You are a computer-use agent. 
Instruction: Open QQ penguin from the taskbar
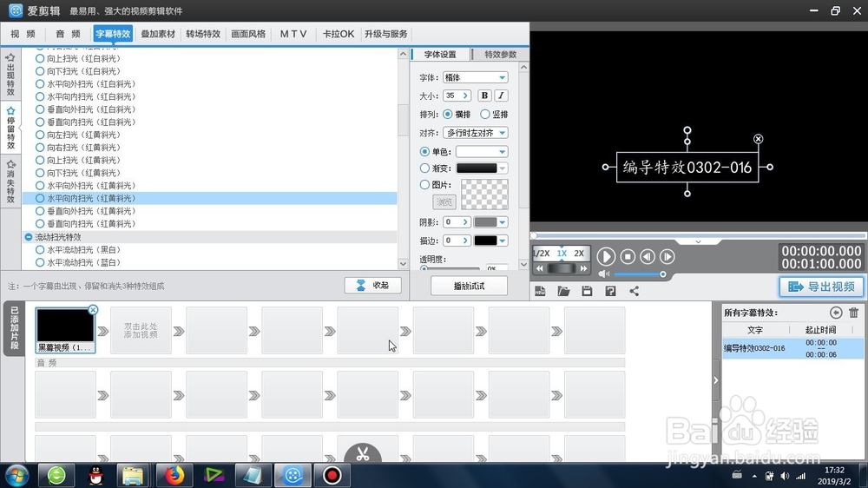pyautogui.click(x=96, y=475)
